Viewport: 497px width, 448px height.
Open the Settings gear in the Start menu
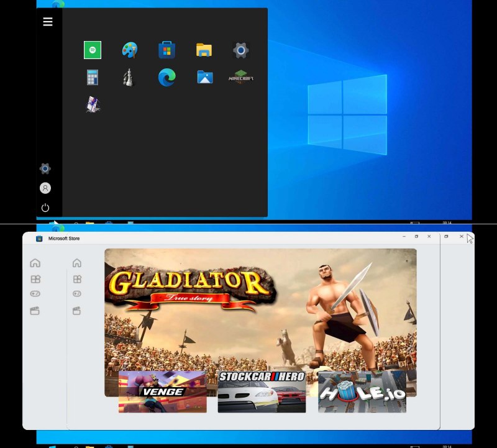pos(240,50)
